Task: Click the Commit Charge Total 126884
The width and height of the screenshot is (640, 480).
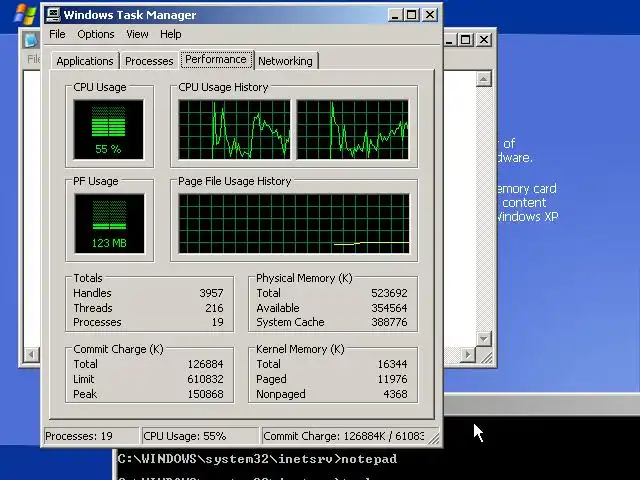Action: (x=205, y=364)
